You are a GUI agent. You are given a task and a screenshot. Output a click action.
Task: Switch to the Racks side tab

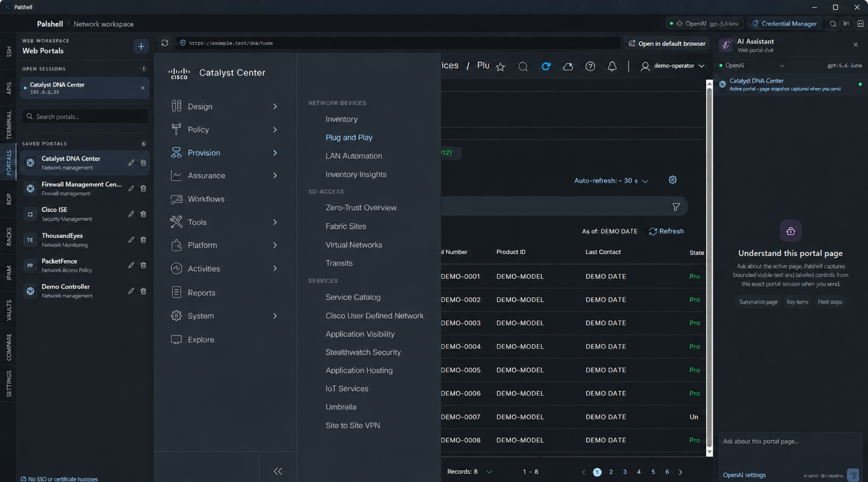pyautogui.click(x=9, y=237)
